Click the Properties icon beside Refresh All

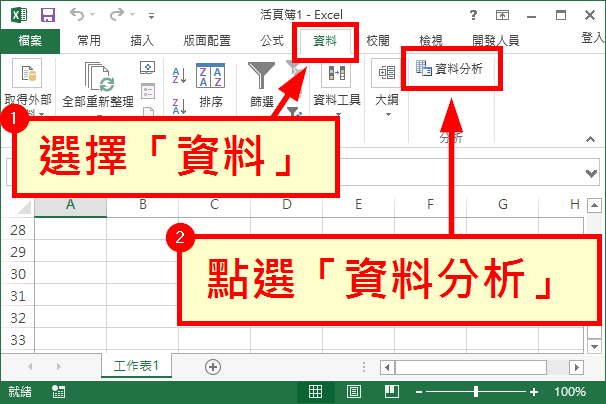pyautogui.click(x=148, y=91)
